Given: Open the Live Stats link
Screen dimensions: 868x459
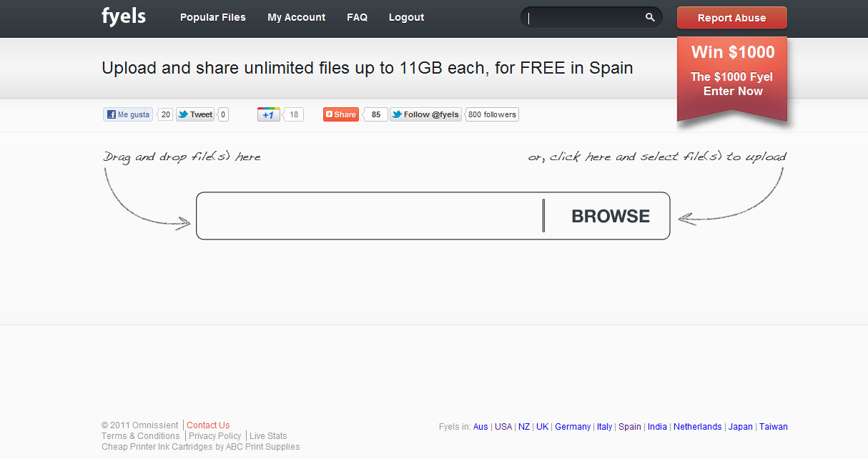Looking at the screenshot, I should [x=268, y=436].
